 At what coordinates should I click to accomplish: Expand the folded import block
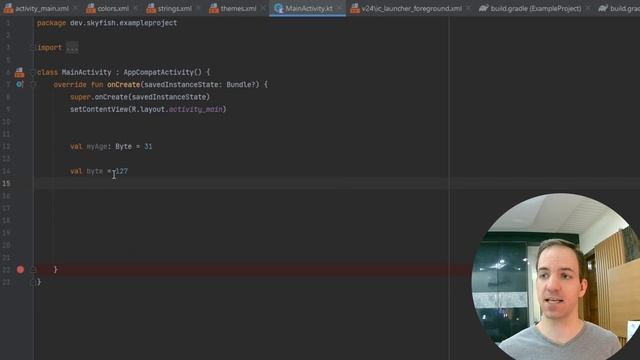pyautogui.click(x=33, y=48)
